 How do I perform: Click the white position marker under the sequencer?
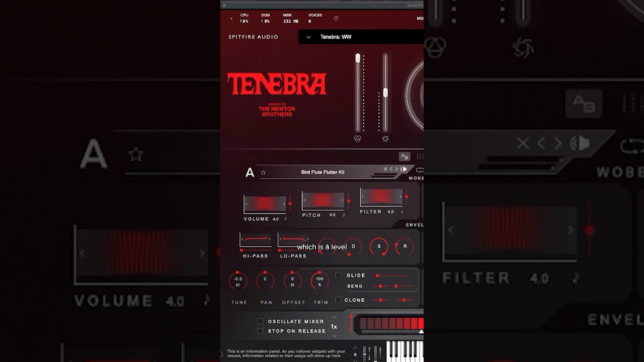(x=421, y=331)
